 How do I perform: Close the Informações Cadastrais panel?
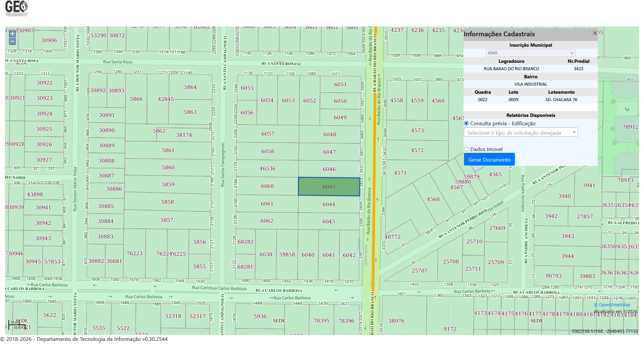595,33
